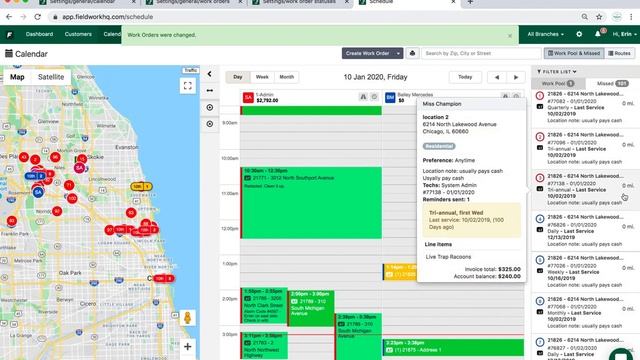640x360 pixels.
Task: Click the numbered circle 1 in work pool
Action: pos(540,96)
